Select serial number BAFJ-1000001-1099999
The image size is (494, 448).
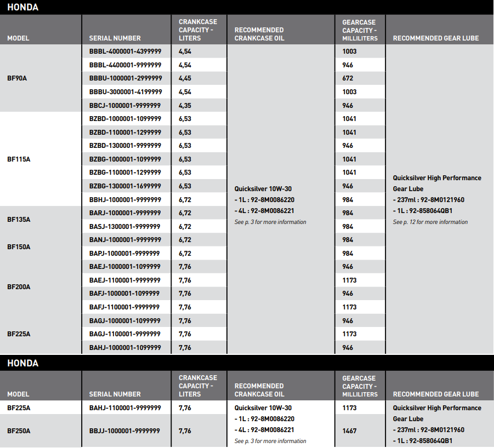124,294
